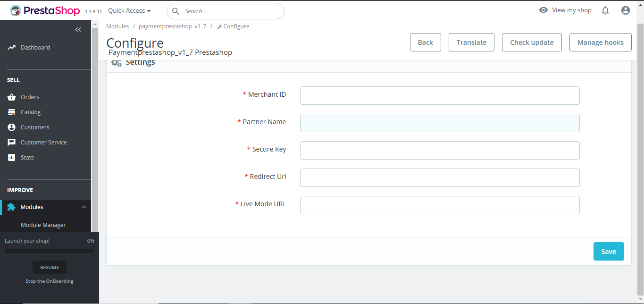The width and height of the screenshot is (644, 304).
Task: Focus the Merchant ID input field
Action: 439,95
